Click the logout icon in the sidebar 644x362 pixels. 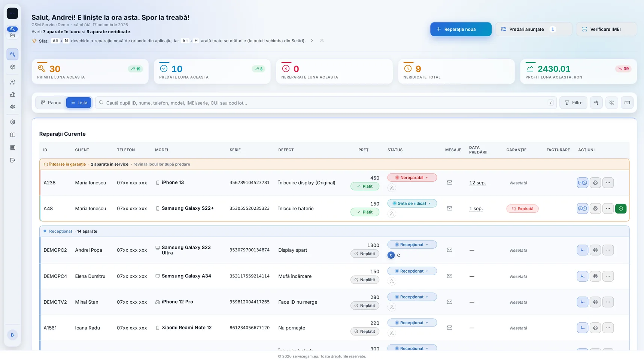[12, 160]
